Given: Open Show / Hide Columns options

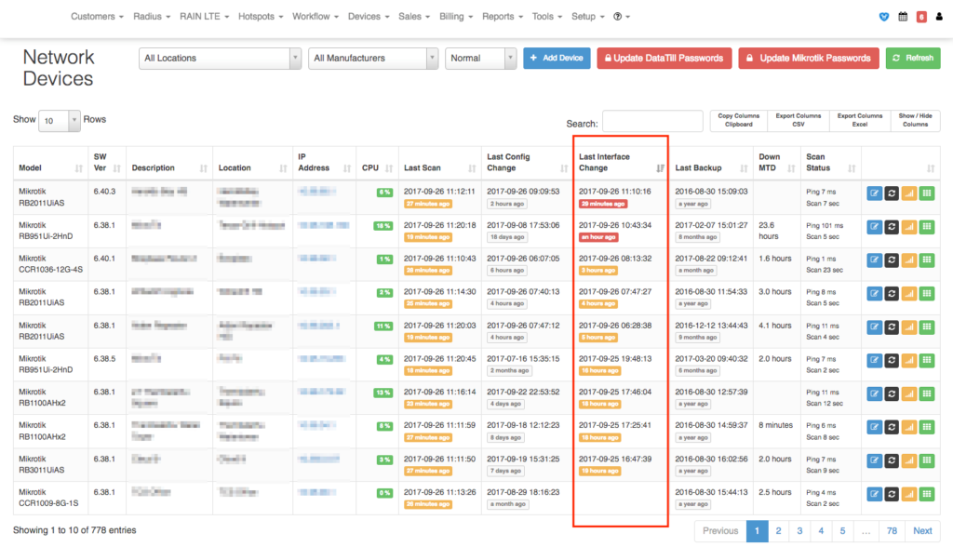Looking at the screenshot, I should click(x=916, y=120).
